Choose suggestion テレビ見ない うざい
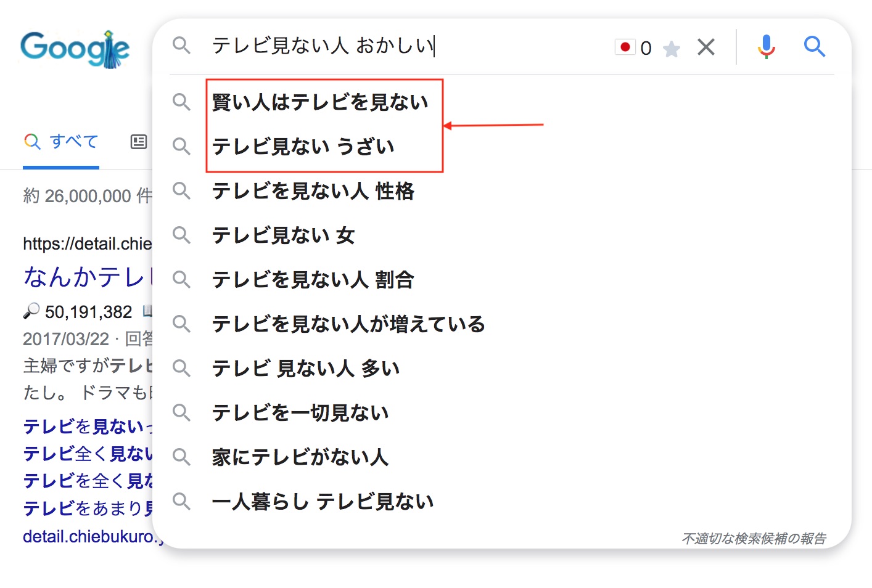The image size is (872, 588). [303, 147]
